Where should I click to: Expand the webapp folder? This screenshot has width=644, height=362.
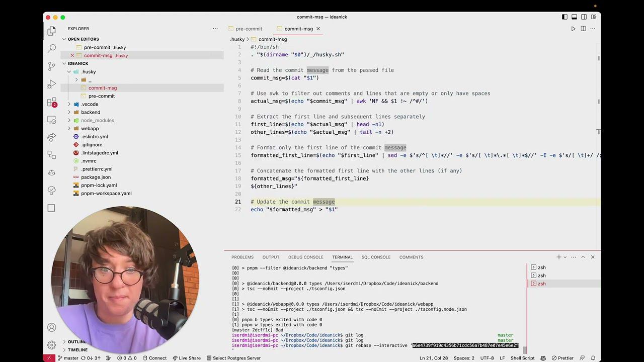(x=69, y=128)
